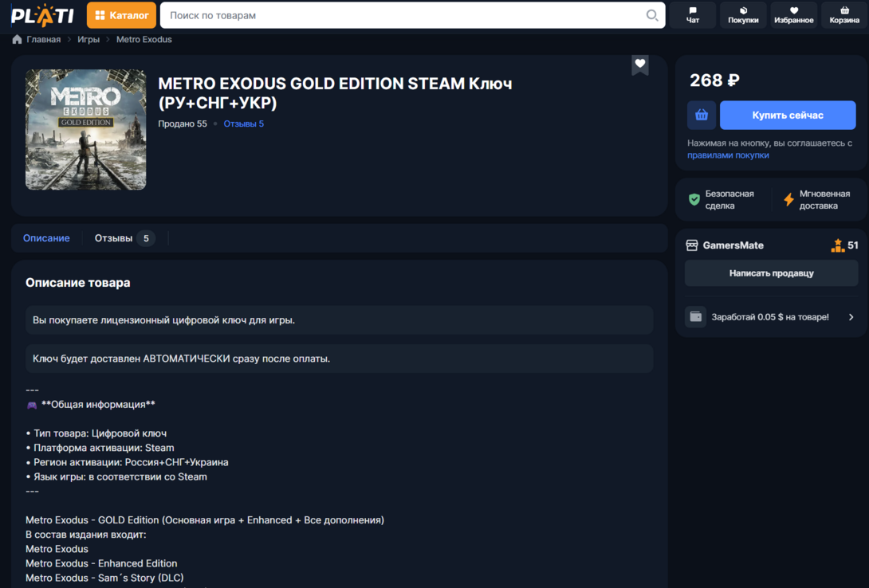Click the search magnifier icon

pos(651,15)
